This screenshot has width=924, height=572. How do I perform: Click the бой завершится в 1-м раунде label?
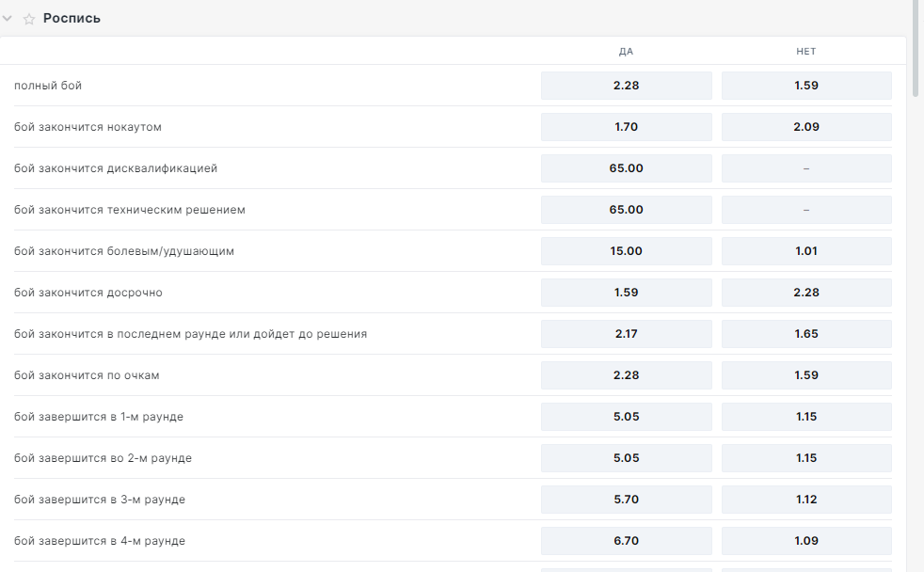pos(99,417)
